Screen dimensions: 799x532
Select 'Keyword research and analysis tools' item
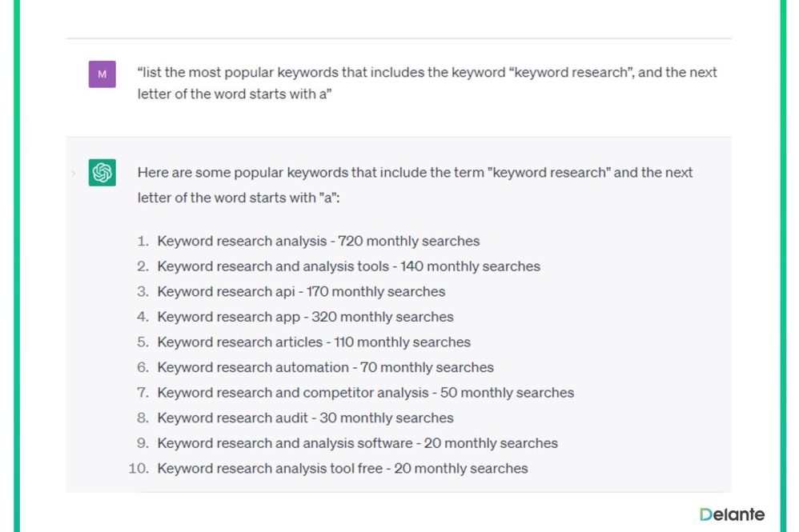click(x=348, y=266)
